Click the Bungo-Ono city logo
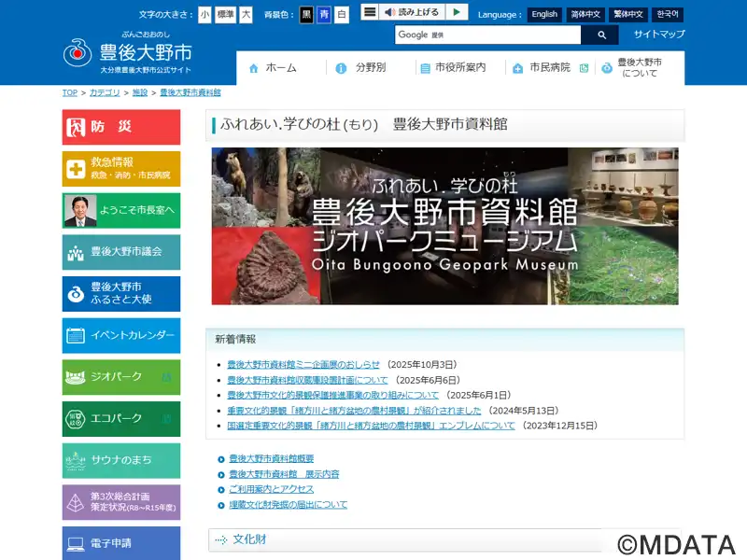The width and height of the screenshot is (747, 560). click(78, 53)
